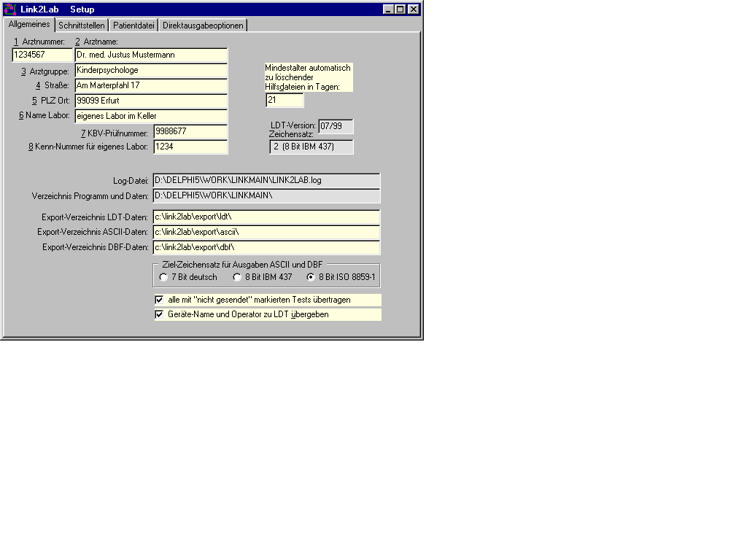The height and width of the screenshot is (560, 747).
Task: Click the Straße input field
Action: 150,86
